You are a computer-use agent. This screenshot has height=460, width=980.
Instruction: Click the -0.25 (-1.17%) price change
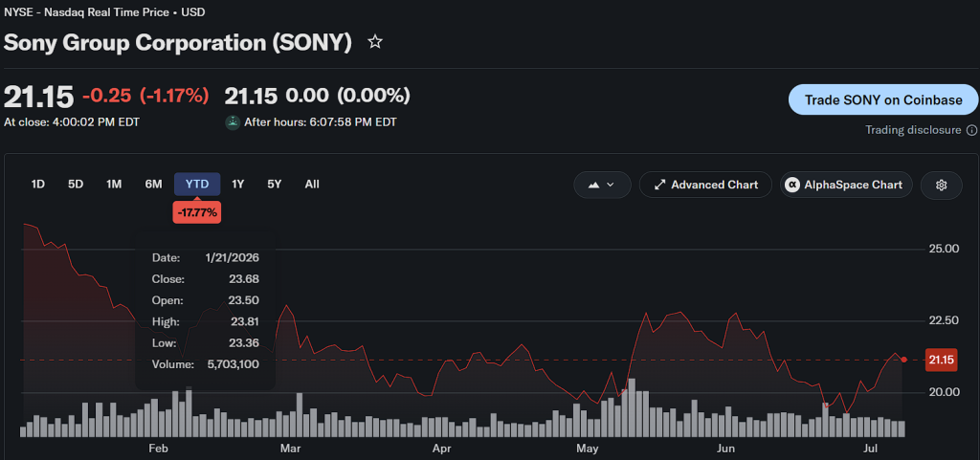[145, 96]
